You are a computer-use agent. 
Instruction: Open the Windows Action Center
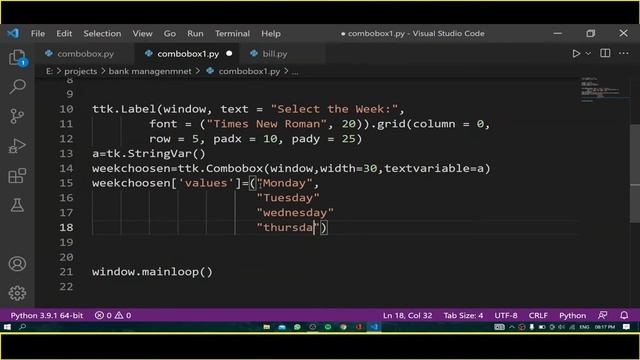627,327
